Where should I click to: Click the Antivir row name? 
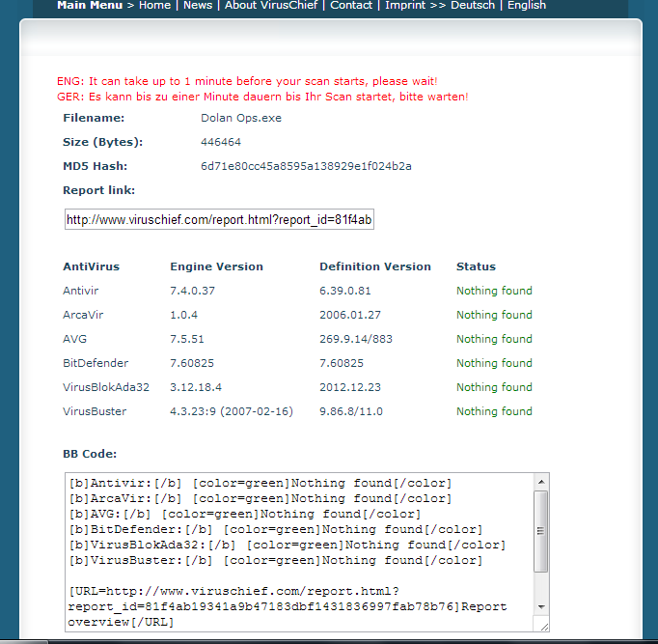pyautogui.click(x=81, y=291)
